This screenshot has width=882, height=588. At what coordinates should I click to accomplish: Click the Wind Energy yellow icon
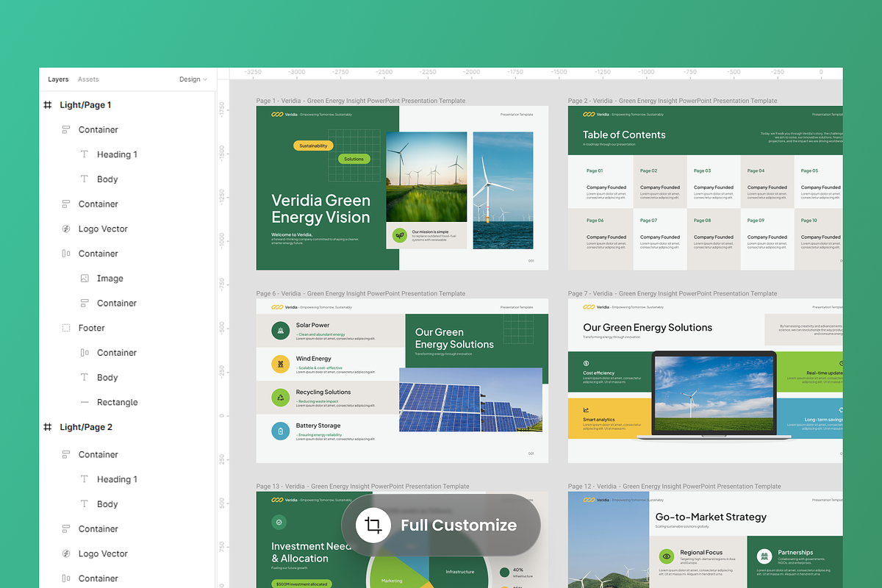(280, 364)
